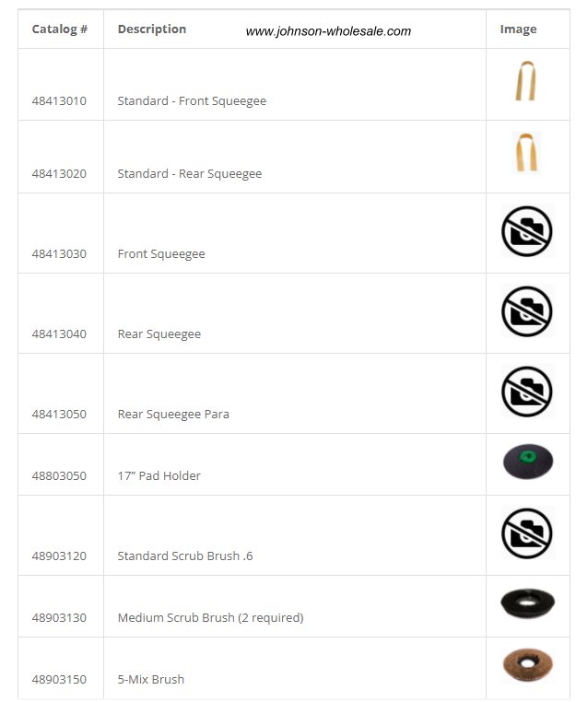Click the Description column header
588x702 pixels.
[x=152, y=29]
